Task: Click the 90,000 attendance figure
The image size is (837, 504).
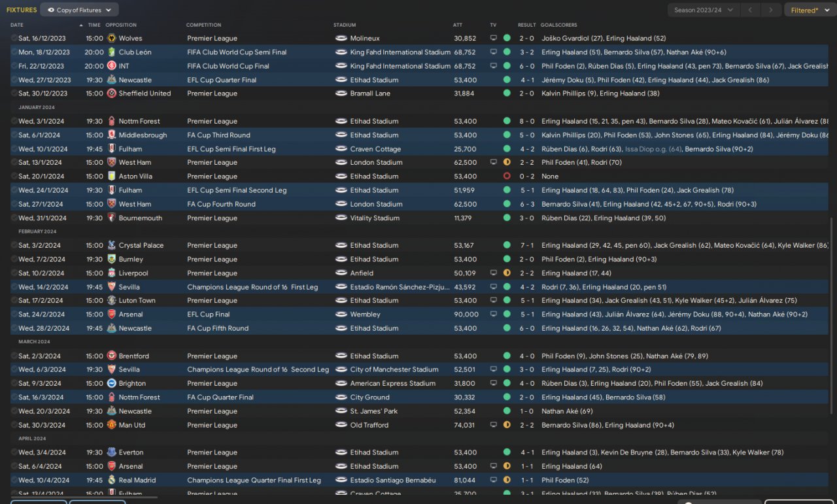Action: click(x=466, y=314)
